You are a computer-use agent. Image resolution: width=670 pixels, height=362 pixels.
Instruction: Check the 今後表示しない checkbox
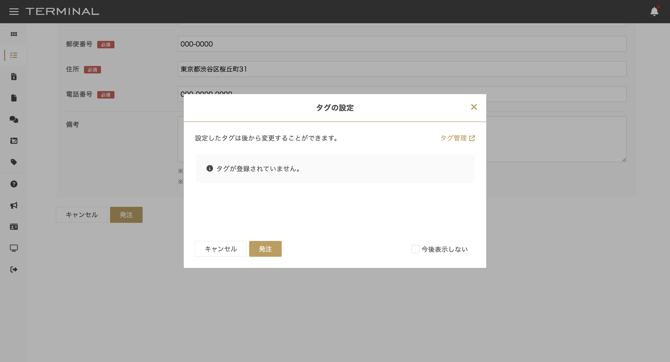[415, 249]
